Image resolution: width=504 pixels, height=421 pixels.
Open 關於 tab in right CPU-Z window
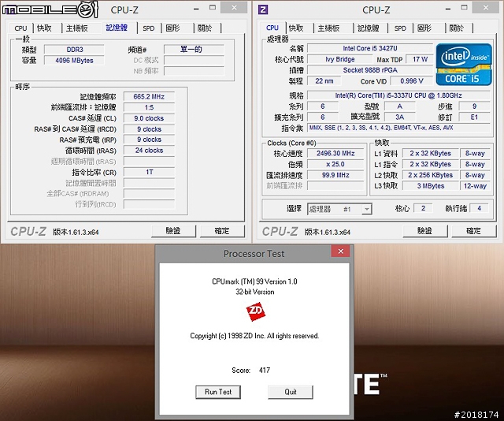pyautogui.click(x=457, y=28)
